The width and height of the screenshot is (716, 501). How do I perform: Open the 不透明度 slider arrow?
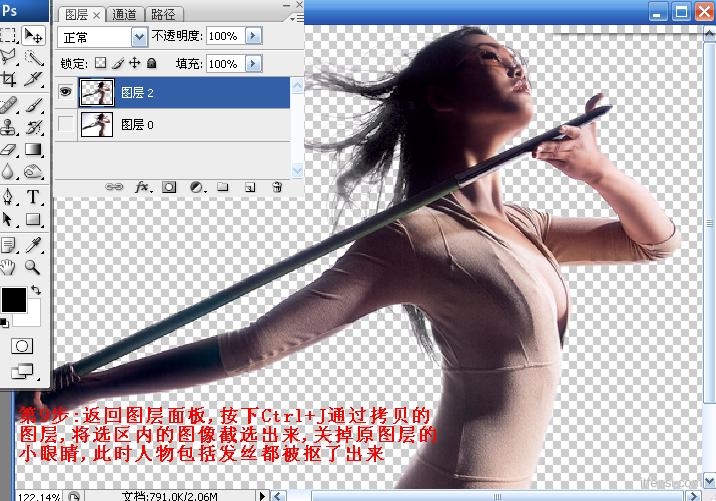[254, 36]
